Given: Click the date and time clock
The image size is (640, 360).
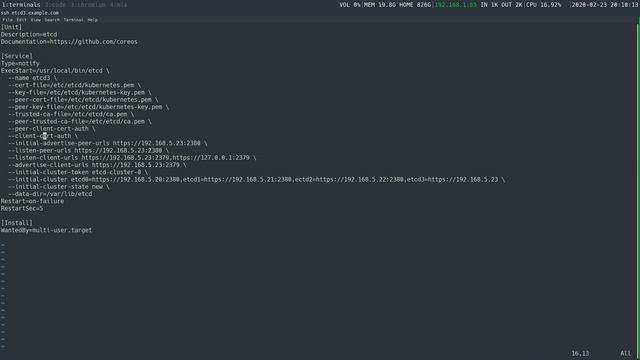Looking at the screenshot, I should click(604, 5).
